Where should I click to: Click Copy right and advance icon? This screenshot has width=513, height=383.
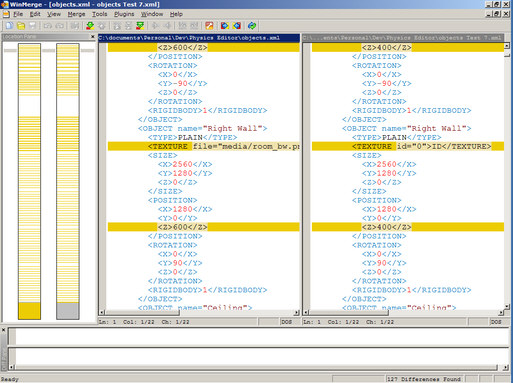pos(182,26)
